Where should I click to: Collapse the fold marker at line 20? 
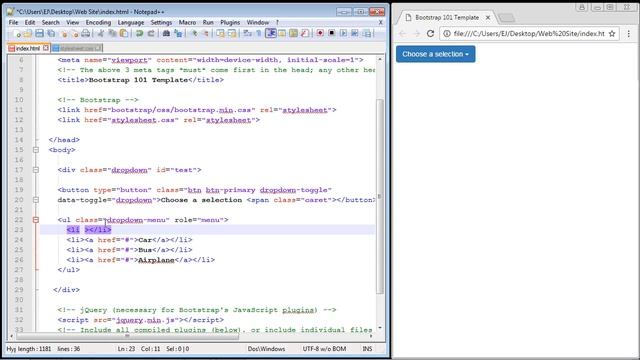click(36, 200)
